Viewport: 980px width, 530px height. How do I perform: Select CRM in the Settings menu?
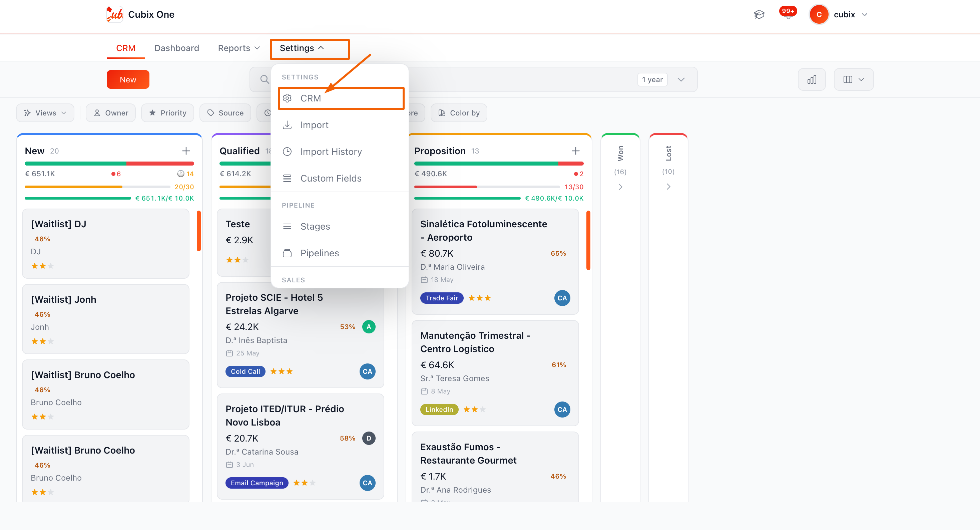(341, 98)
